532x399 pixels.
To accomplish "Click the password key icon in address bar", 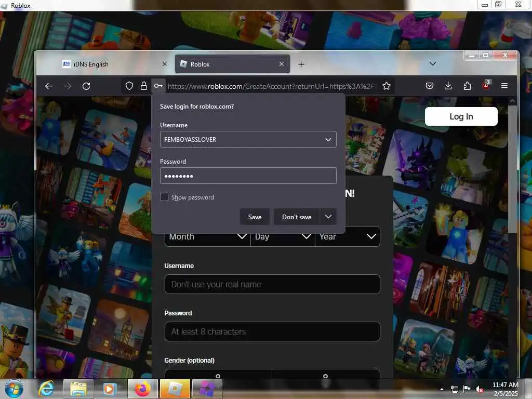I will (158, 86).
